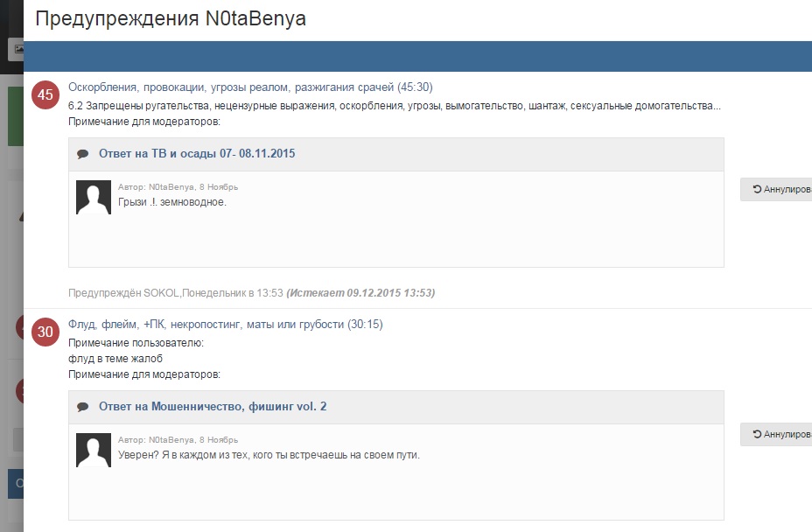Click the label Примечание пользователю:
Viewport: 812px width, 532px height.
(136, 343)
